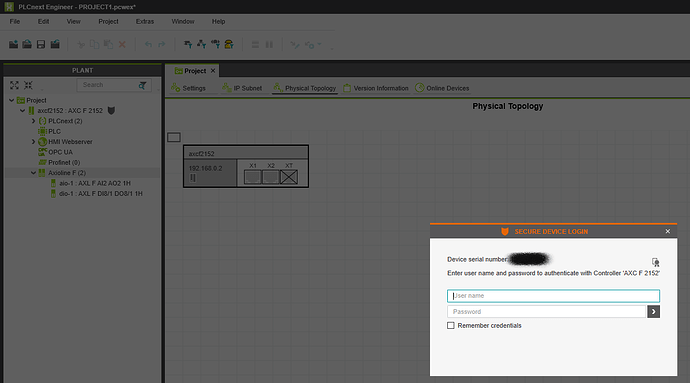690x383 pixels.
Task: Click the Save Project As toolbar icon
Action: [x=55, y=44]
